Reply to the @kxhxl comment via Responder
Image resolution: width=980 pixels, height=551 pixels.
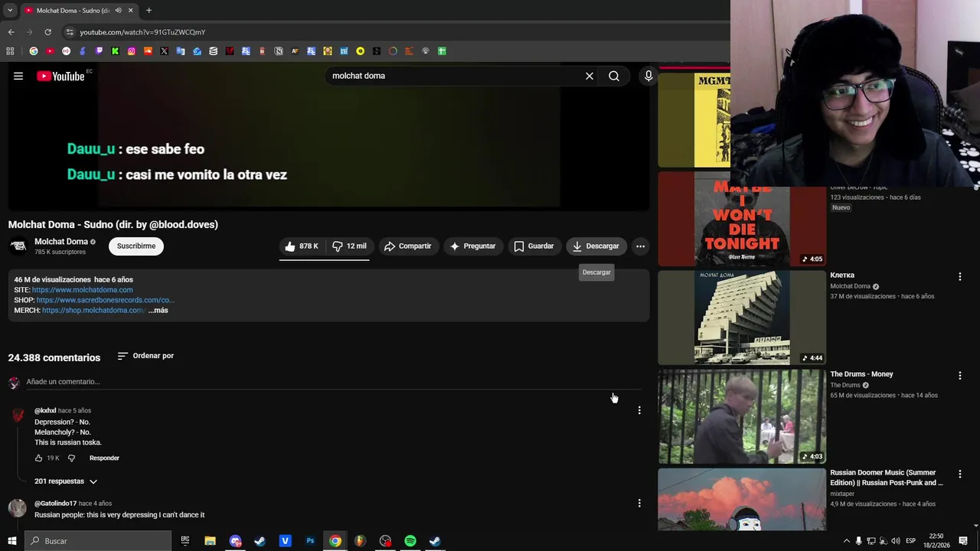[x=104, y=458]
